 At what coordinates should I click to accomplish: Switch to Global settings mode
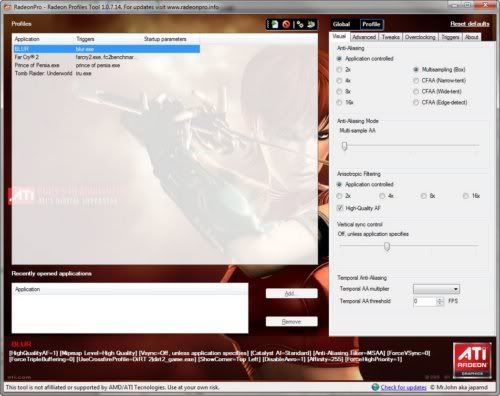[341, 24]
